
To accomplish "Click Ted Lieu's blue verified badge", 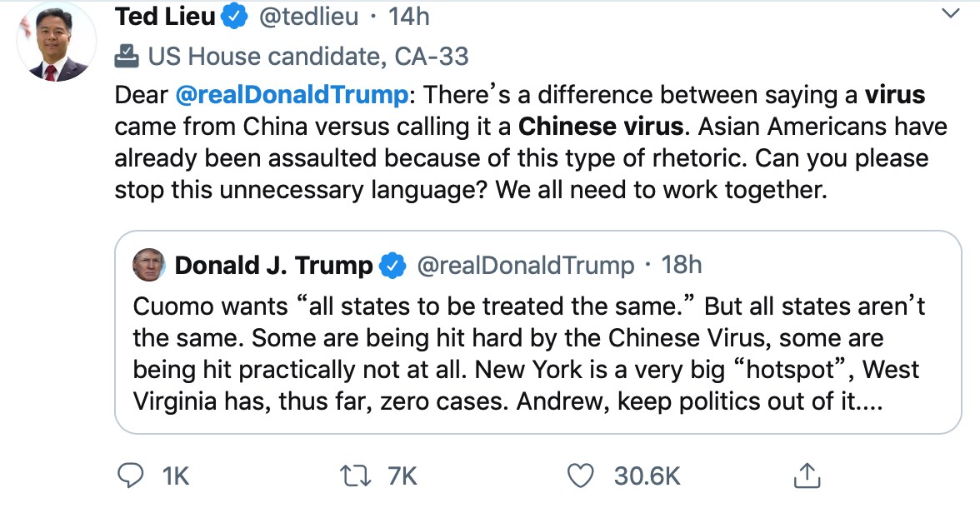I will [x=236, y=17].
